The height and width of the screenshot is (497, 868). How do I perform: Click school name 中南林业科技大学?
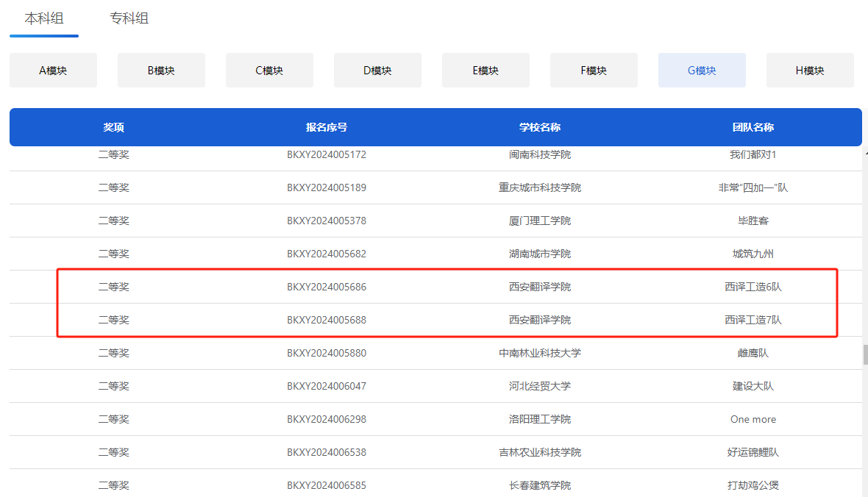click(540, 353)
